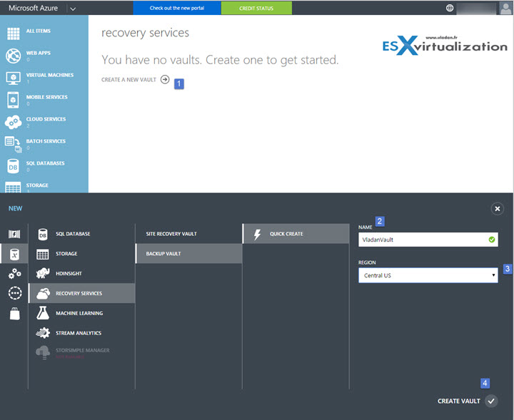Open the Marketplace shopping bag icon
This screenshot has width=514, height=420.
click(15, 313)
